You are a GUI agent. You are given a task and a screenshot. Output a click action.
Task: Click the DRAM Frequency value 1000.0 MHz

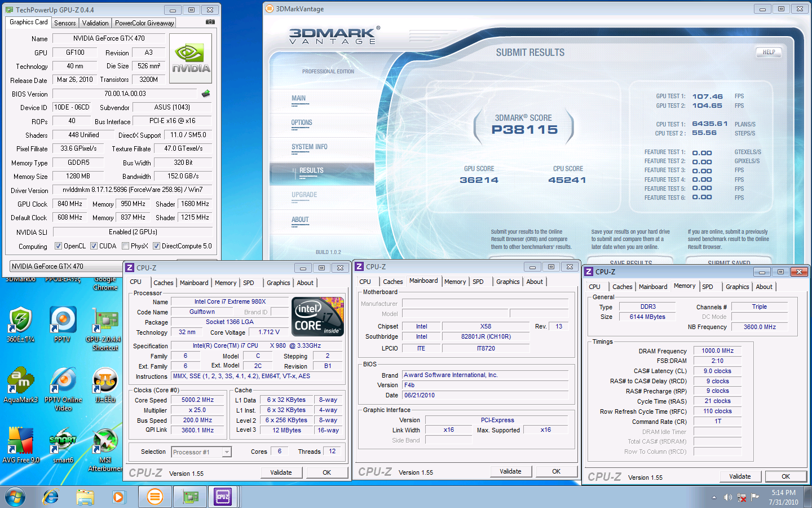717,351
